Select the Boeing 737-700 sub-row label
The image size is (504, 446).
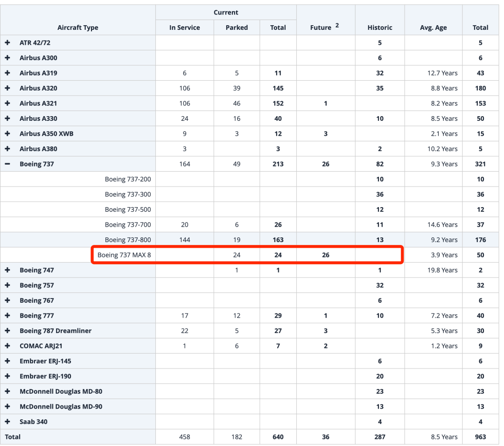point(127,224)
